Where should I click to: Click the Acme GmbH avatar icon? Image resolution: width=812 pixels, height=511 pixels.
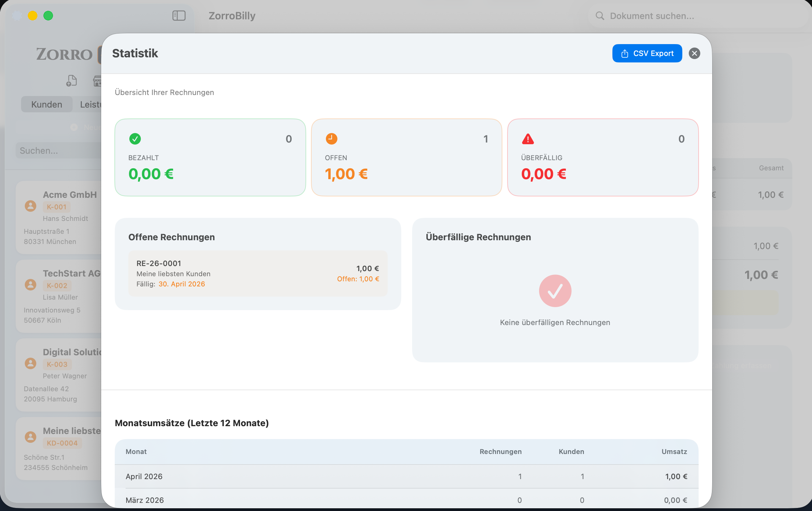click(x=31, y=206)
